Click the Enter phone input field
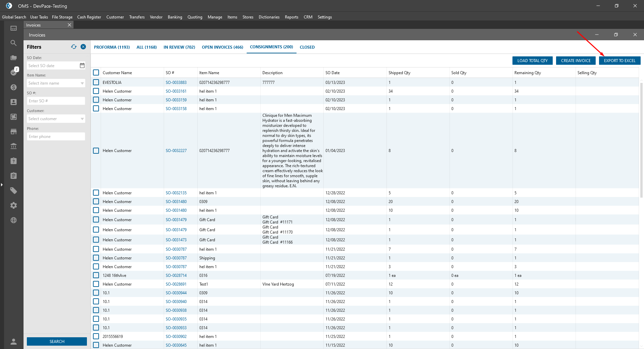The width and height of the screenshot is (644, 349). pos(56,137)
